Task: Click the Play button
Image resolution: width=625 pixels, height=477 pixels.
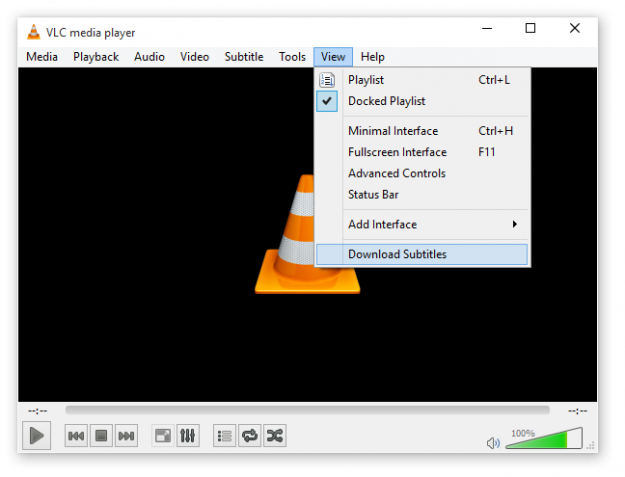Action: [36, 435]
